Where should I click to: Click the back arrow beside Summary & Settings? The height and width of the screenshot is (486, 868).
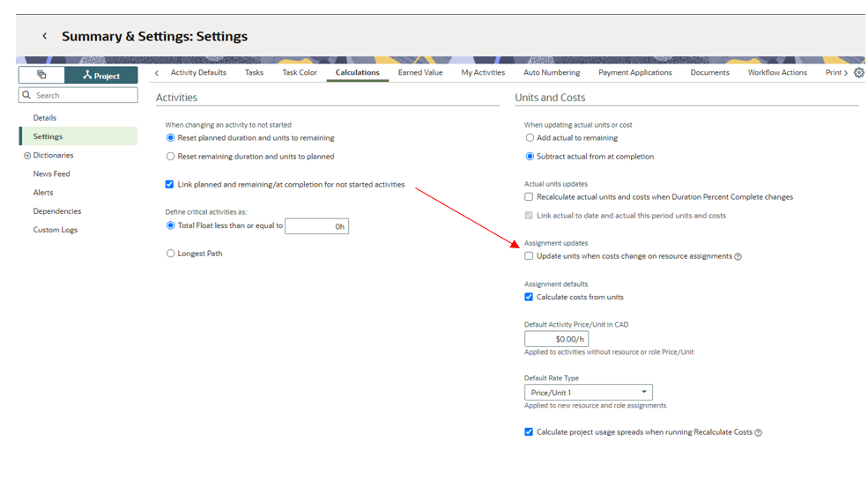coord(45,37)
